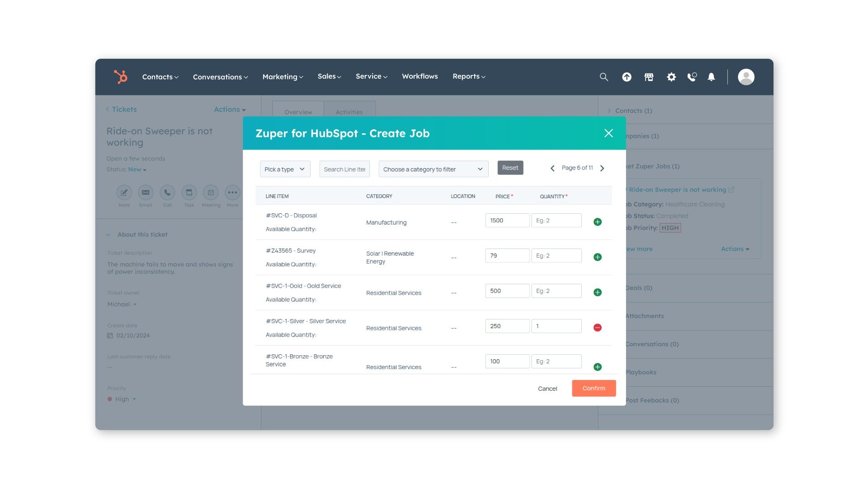Click the Conversations (0) section
The image size is (868, 488).
coord(652,344)
